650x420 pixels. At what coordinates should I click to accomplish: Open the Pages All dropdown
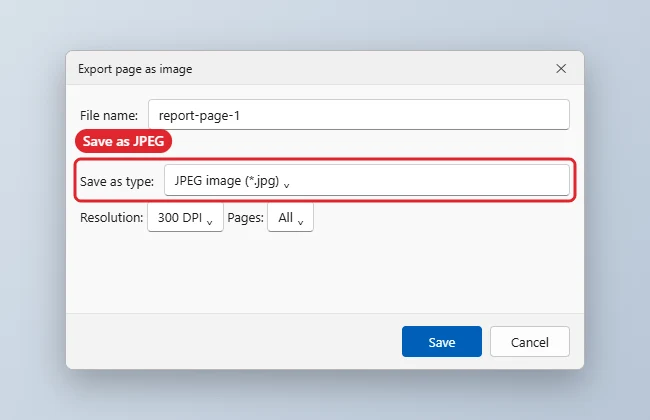(291, 218)
